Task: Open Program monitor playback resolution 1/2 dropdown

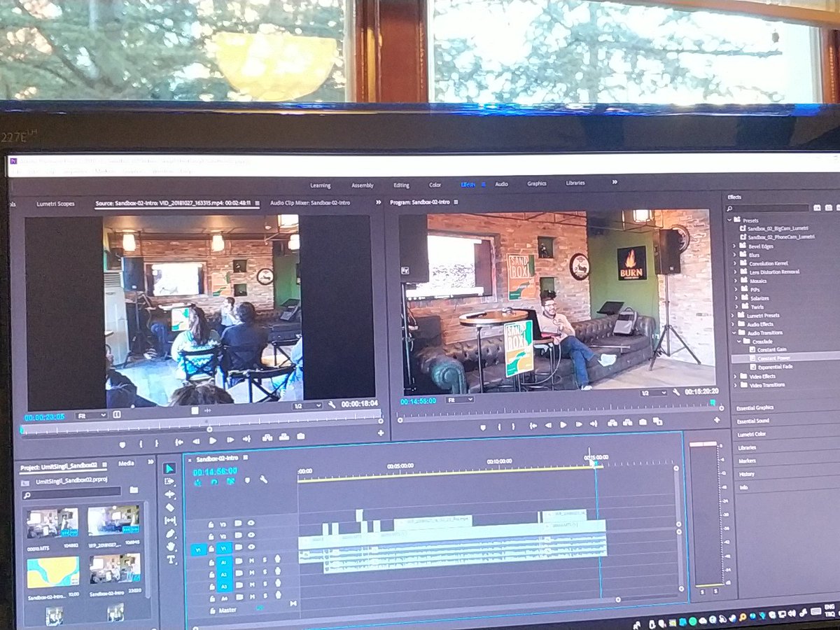Action: point(655,393)
